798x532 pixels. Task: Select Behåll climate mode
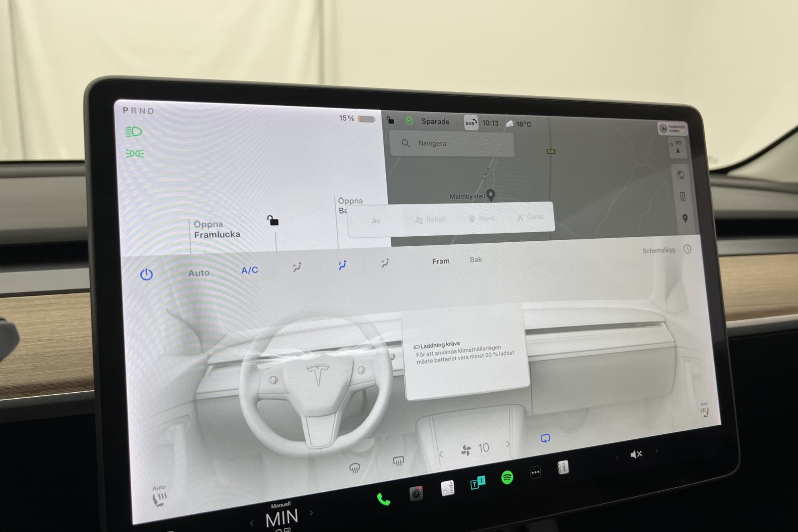pos(430,220)
